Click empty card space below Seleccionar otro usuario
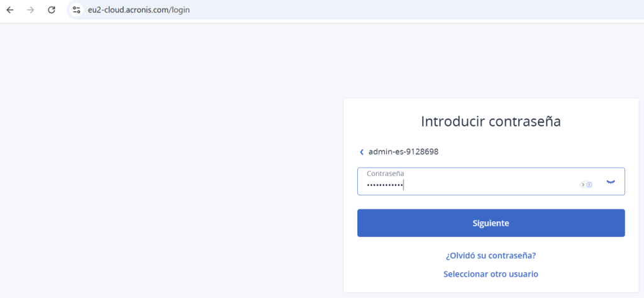Screen dimensions: 644x298 [x=491, y=286]
